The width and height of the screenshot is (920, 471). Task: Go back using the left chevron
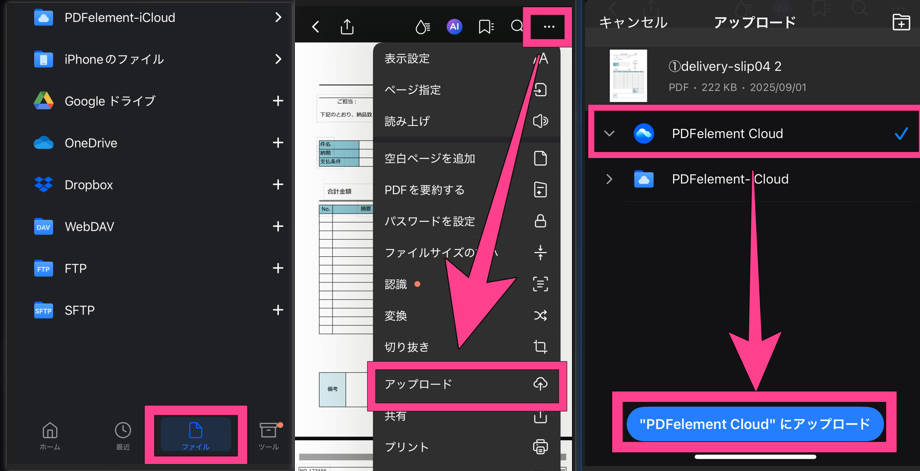(316, 27)
